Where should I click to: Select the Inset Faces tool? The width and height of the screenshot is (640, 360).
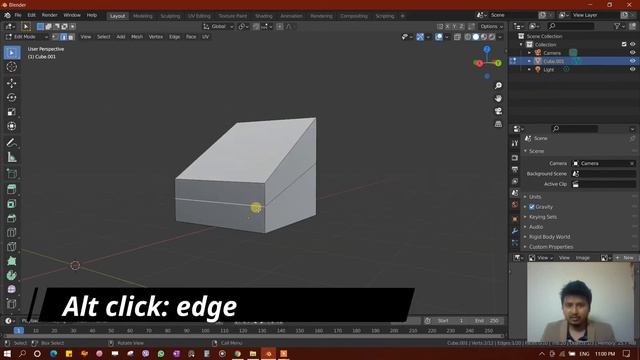tap(12, 204)
